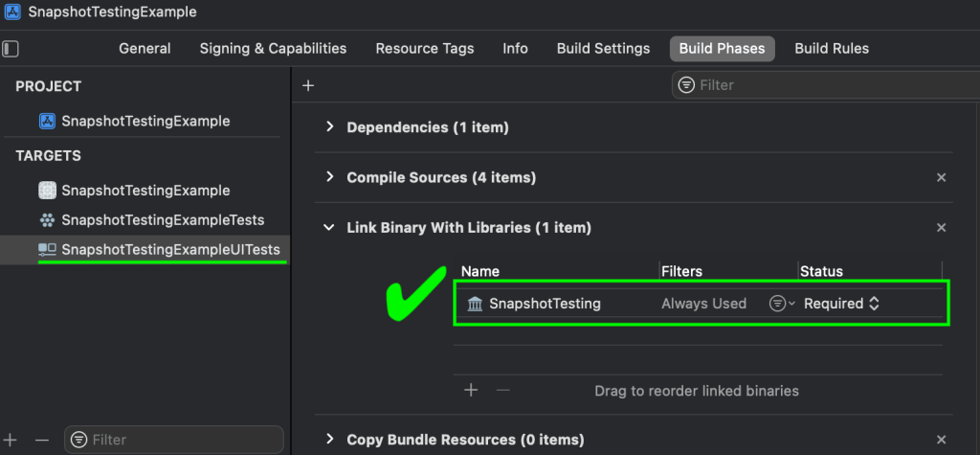
Task: Select the Build Phases tab
Action: pyautogui.click(x=723, y=49)
